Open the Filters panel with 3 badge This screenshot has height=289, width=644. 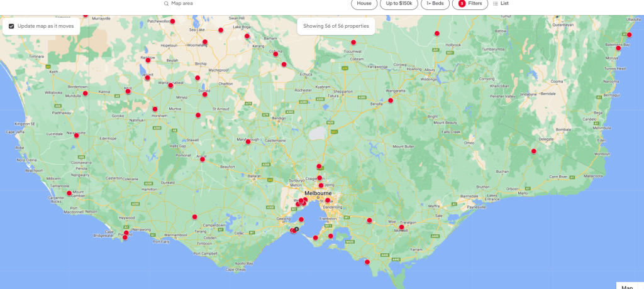469,4
